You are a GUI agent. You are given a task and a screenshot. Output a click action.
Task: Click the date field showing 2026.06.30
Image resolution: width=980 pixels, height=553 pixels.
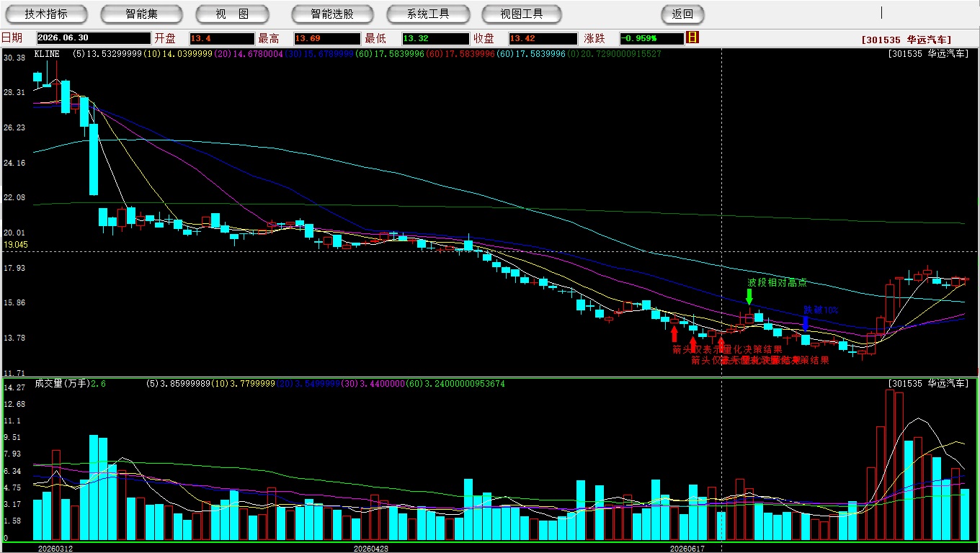(x=94, y=38)
